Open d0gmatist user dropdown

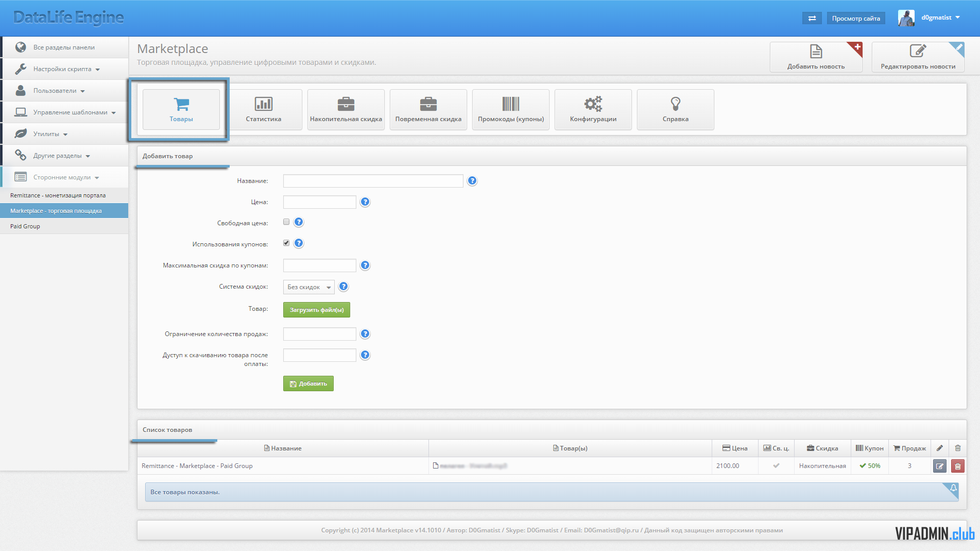point(940,18)
